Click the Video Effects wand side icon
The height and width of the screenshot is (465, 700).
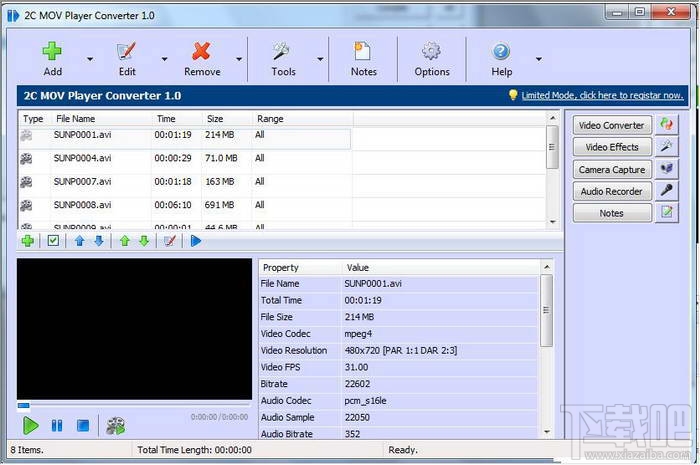667,146
